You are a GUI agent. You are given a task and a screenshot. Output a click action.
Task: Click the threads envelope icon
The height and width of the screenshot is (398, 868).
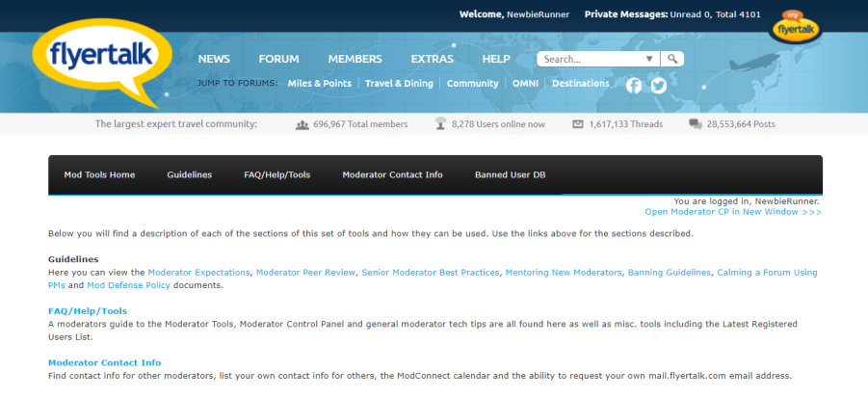pyautogui.click(x=578, y=124)
